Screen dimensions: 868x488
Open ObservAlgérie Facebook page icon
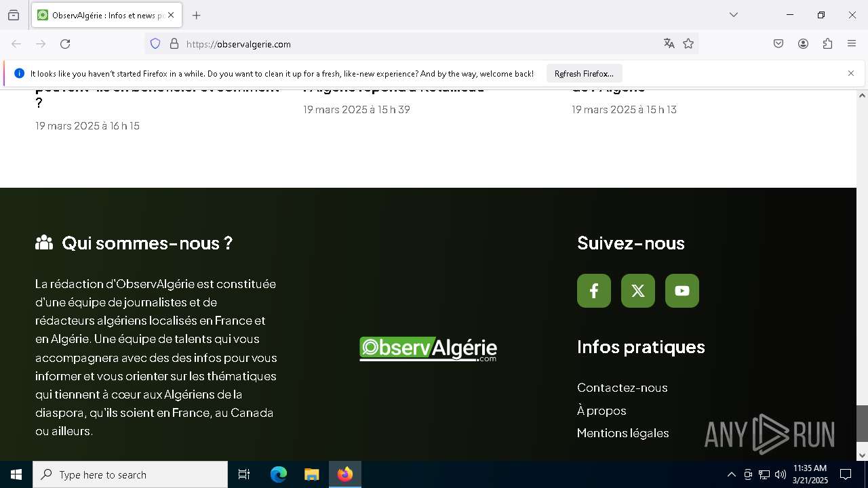click(594, 291)
